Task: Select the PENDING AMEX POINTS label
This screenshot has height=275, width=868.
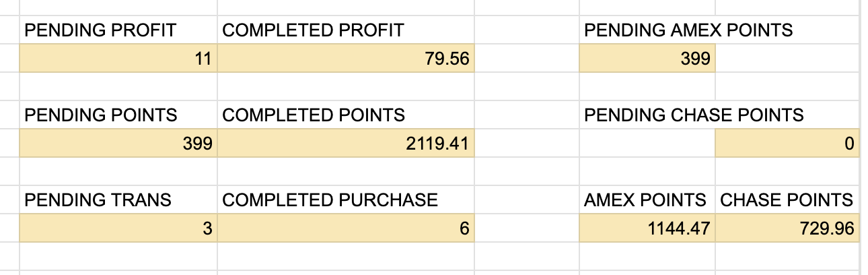Action: tap(688, 30)
